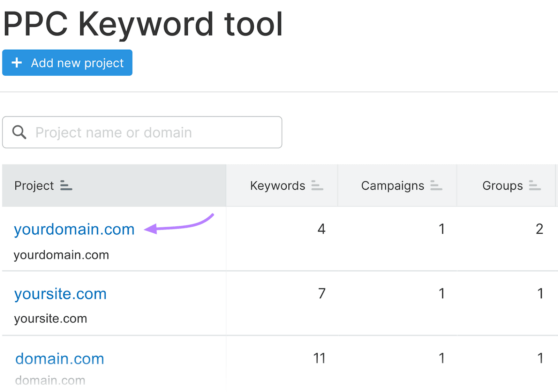Click the magnifying glass search icon
558x392 pixels.
pos(19,132)
